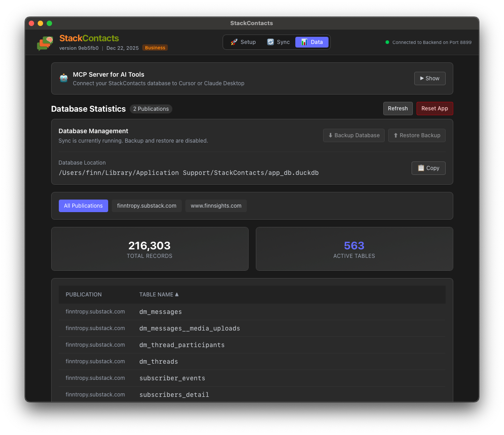Click the Connected to Backend on Port 8899 text
Image resolution: width=504 pixels, height=435 pixels.
[x=432, y=43]
